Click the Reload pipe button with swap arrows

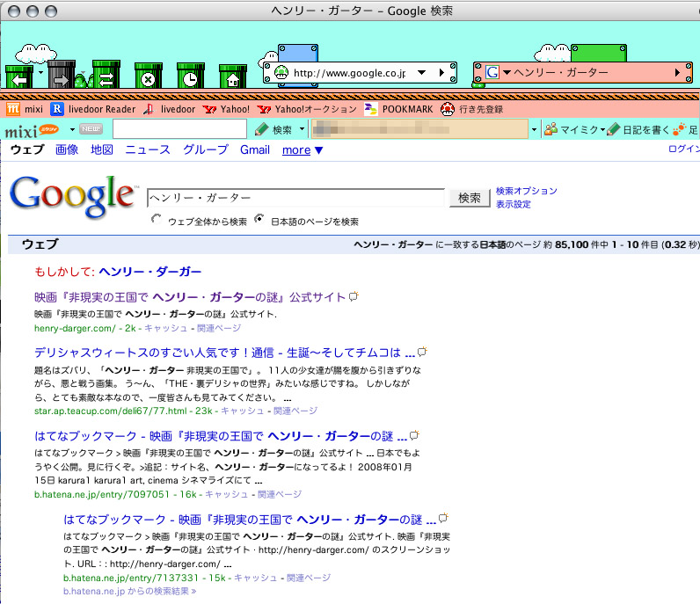tap(106, 75)
